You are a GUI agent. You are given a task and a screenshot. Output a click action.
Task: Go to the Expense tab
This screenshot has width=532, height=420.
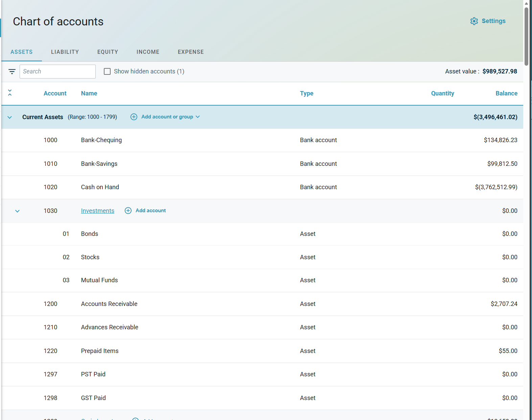click(x=191, y=52)
